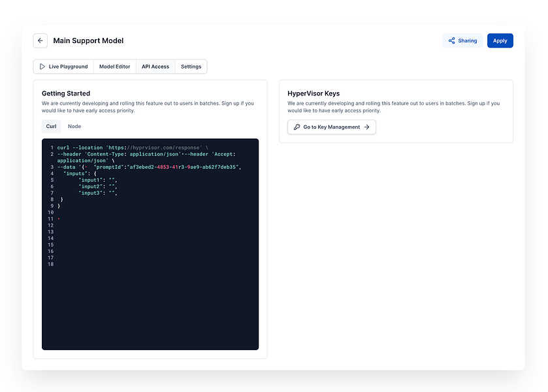
Task: Click the back arrow icon
Action: (x=40, y=41)
